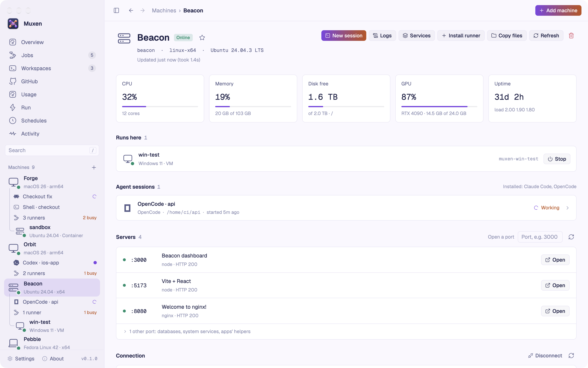Toggle the sidebar panel icon
This screenshot has height=368, width=588.
[x=116, y=10]
